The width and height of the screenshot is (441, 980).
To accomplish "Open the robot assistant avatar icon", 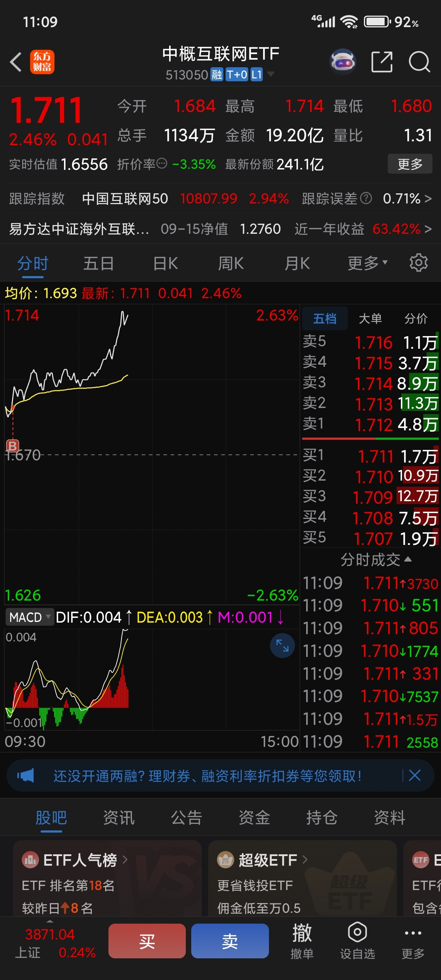I will coord(342,62).
